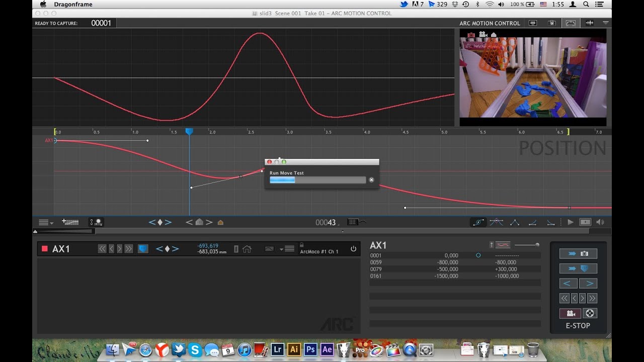Image resolution: width=644 pixels, height=362 pixels.
Task: Click the E-STOP label
Action: click(x=578, y=325)
